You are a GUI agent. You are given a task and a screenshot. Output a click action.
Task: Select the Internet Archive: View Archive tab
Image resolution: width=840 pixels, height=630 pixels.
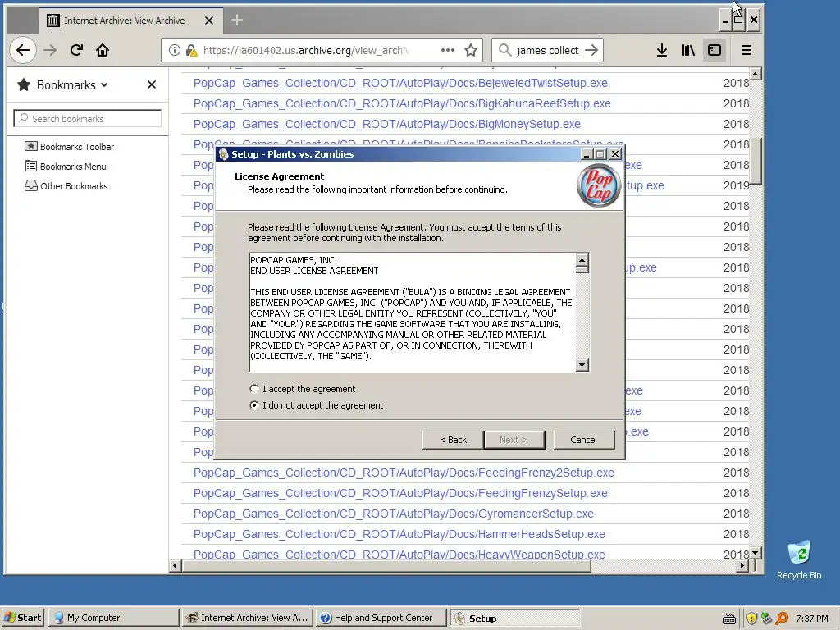(131, 21)
